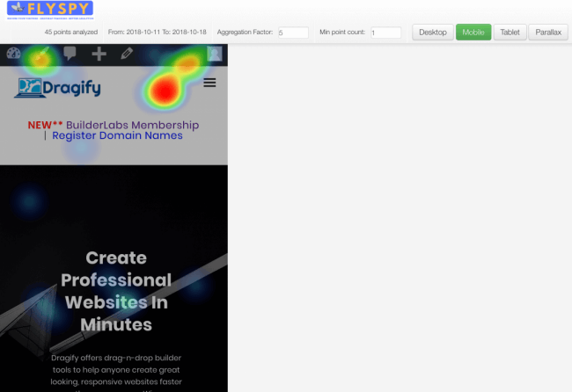Image resolution: width=572 pixels, height=392 pixels.
Task: Focus the Aggregation Factor input field
Action: point(292,33)
